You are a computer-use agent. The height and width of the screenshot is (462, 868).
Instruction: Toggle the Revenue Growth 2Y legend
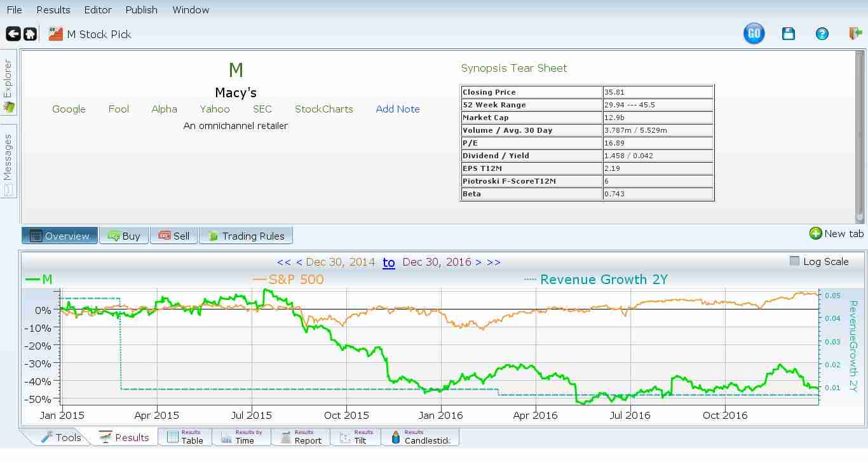tap(595, 279)
